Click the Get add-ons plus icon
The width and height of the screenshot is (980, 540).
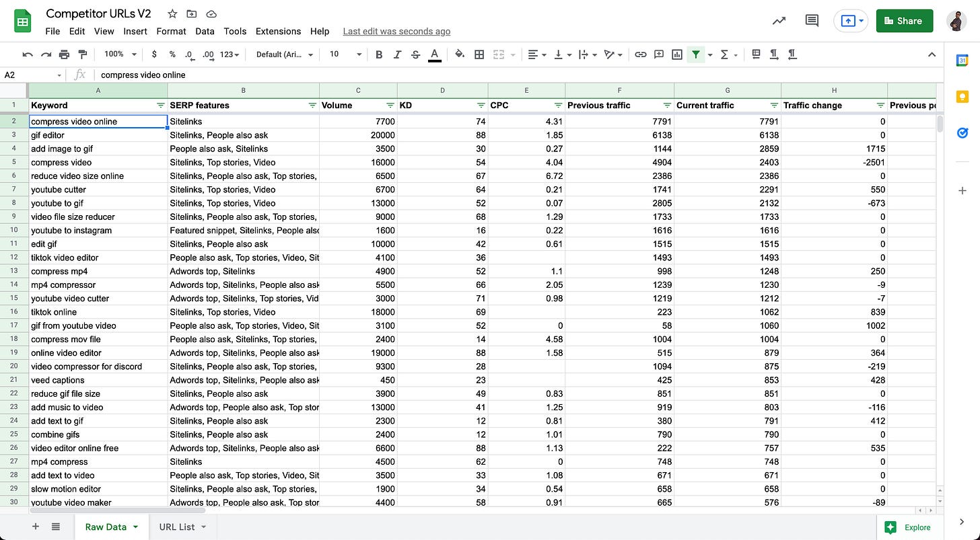tap(963, 191)
